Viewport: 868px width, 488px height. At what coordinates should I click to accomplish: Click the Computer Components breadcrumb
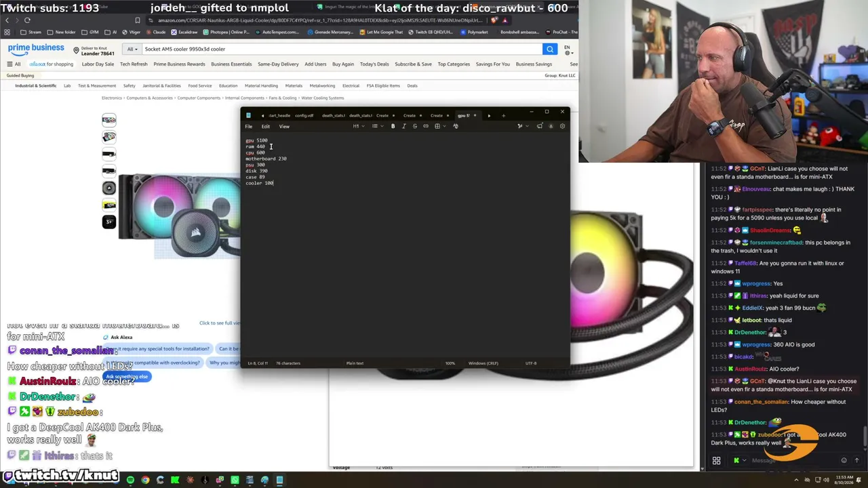click(x=199, y=98)
